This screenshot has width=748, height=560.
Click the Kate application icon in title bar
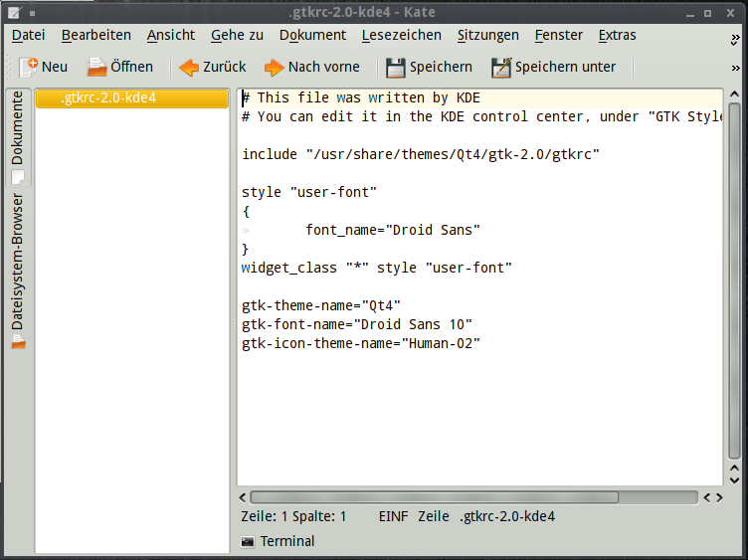pyautogui.click(x=15, y=12)
